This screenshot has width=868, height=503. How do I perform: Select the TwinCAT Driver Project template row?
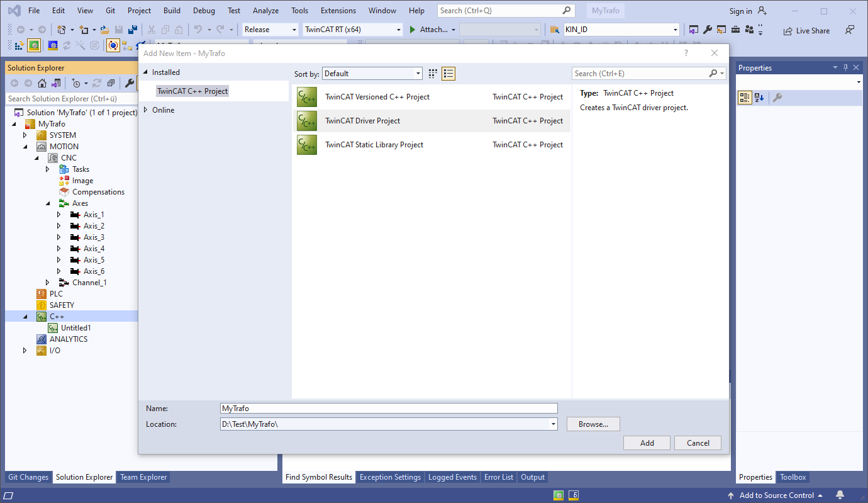[431, 121]
